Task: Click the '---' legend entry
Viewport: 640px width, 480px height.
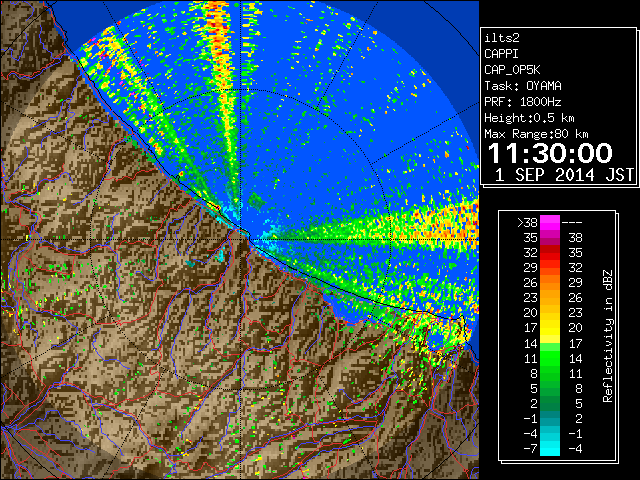Action: click(x=572, y=223)
